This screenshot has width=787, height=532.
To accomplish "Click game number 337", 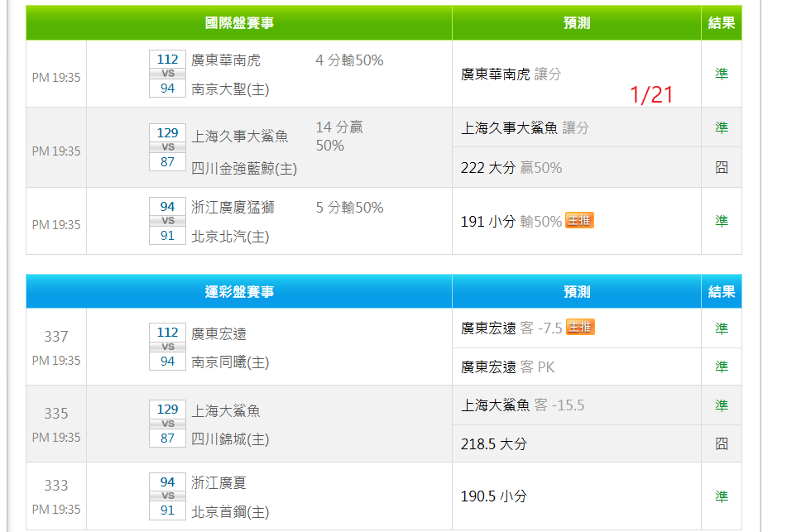I will 55,336.
